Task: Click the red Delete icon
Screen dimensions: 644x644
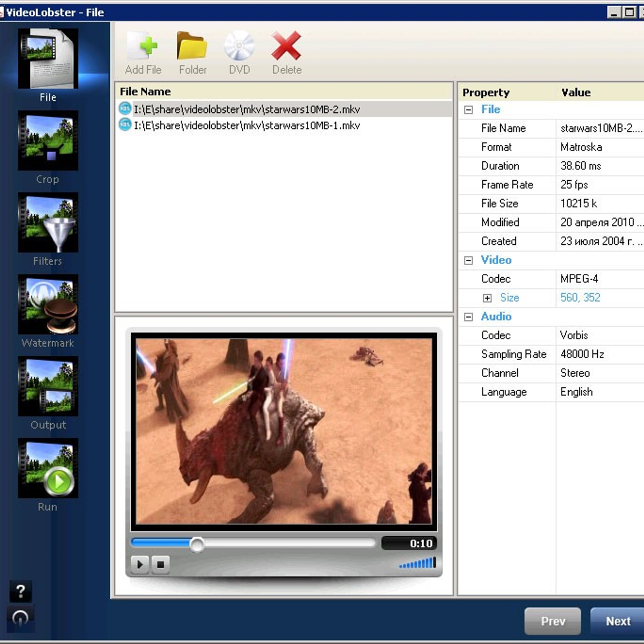Action: pos(286,46)
